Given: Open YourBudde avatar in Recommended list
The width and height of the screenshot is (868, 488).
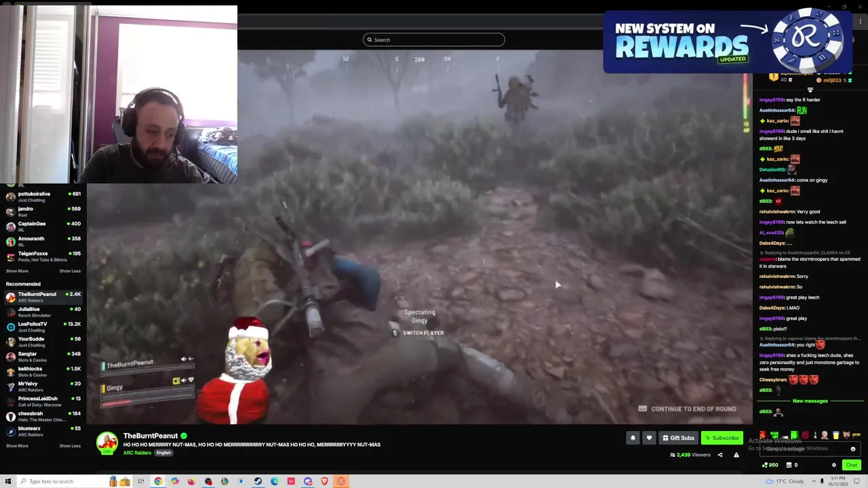Looking at the screenshot, I should (11, 342).
